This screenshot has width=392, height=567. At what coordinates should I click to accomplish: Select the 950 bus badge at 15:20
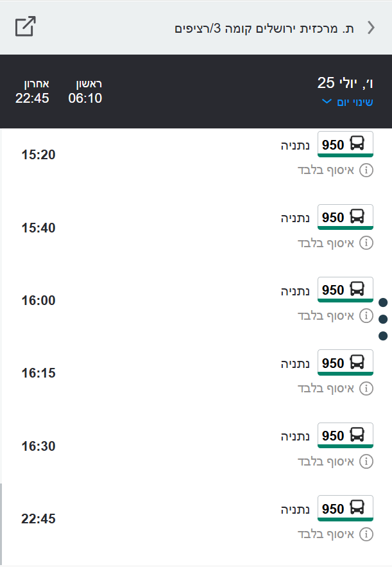pyautogui.click(x=345, y=145)
